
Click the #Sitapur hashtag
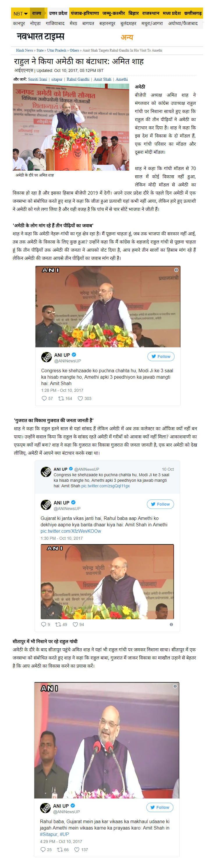click(49, 834)
